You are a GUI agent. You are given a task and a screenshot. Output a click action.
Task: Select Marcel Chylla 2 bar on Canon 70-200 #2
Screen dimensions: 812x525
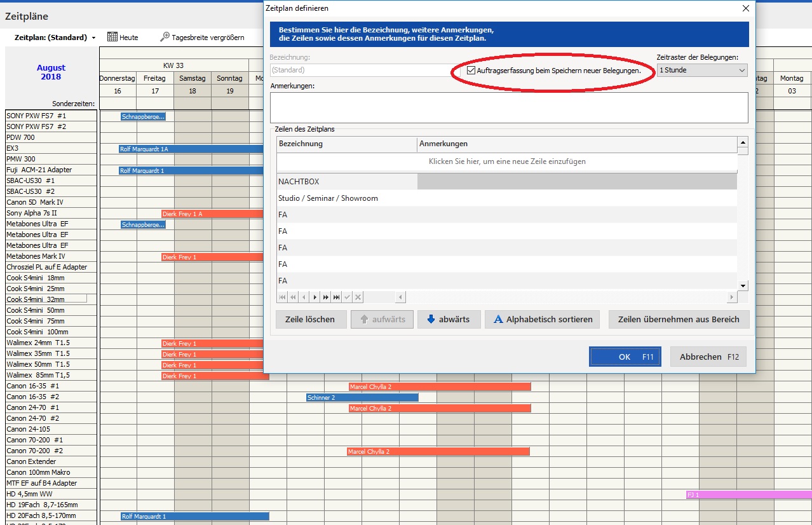(438, 452)
